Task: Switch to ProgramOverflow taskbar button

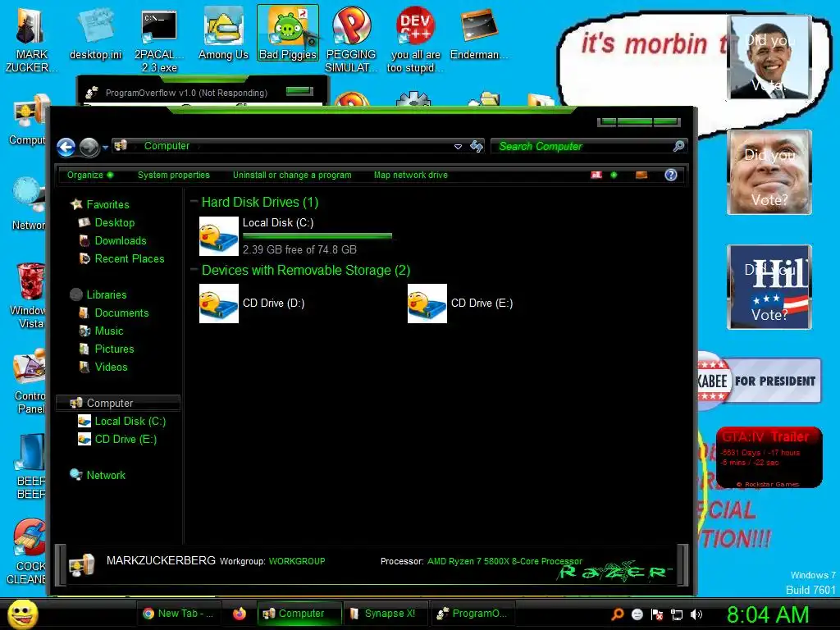Action: click(473, 614)
